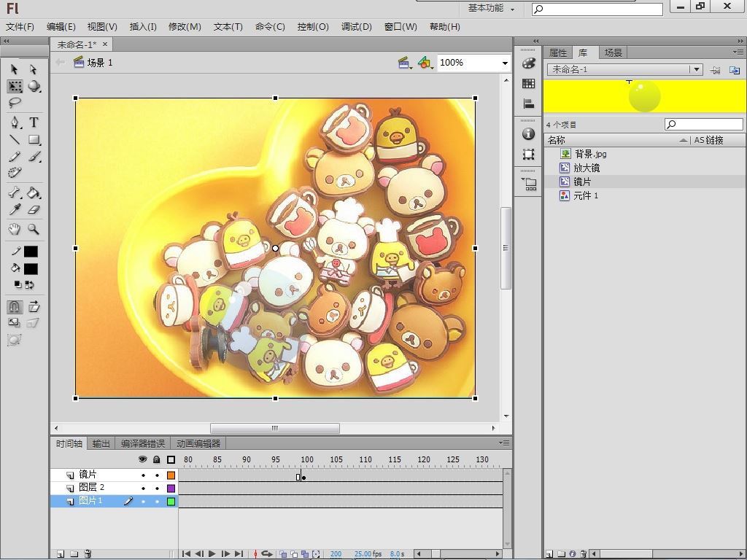This screenshot has height=560, width=747.
Task: Toggle orange outline square of 镜片 layer
Action: click(171, 475)
